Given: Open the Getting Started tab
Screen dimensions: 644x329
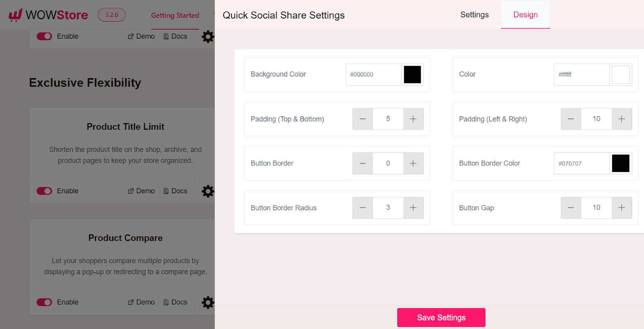Looking at the screenshot, I should coord(175,15).
